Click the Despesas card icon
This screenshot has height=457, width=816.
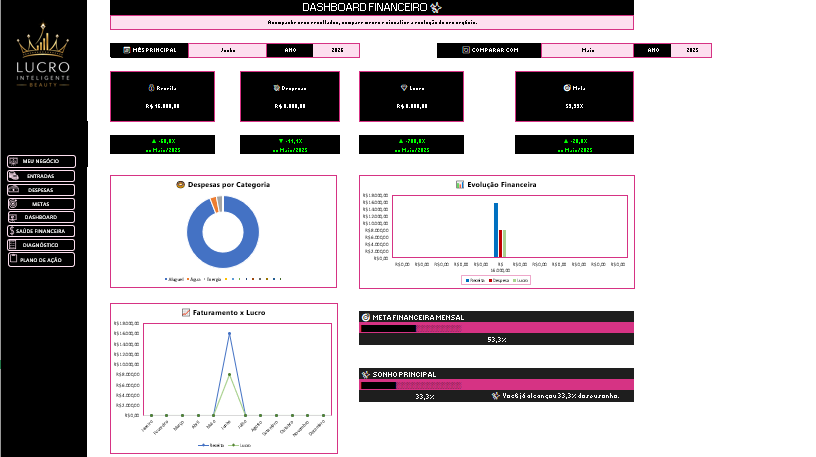(x=277, y=88)
